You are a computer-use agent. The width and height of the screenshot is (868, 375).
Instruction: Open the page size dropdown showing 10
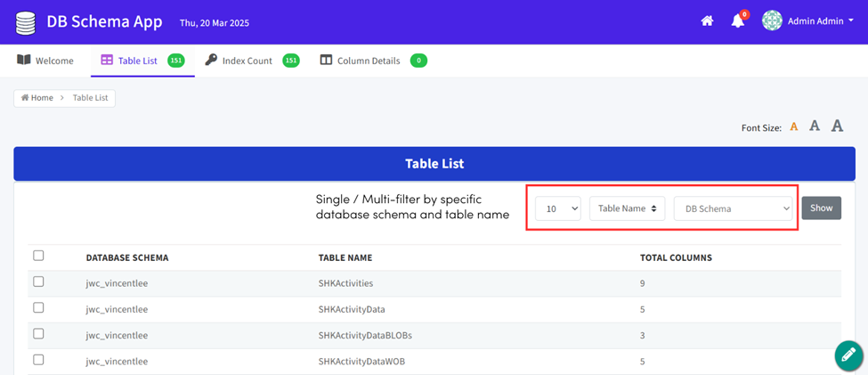(558, 208)
